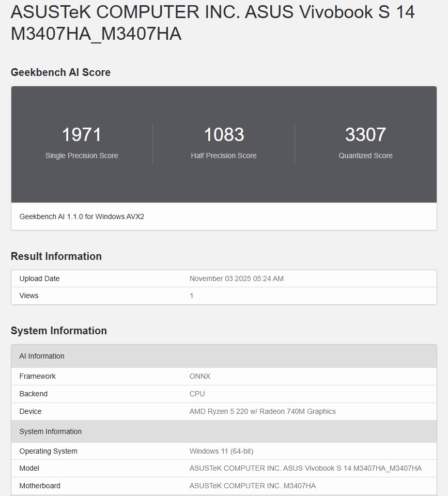448x496 pixels.
Task: Click the Motherboard row label
Action: (40, 486)
